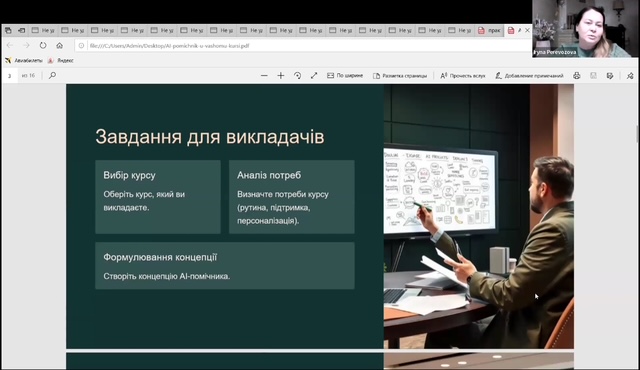This screenshot has width=640, height=370.
Task: Click the PDF file address bar
Action: tap(302, 46)
